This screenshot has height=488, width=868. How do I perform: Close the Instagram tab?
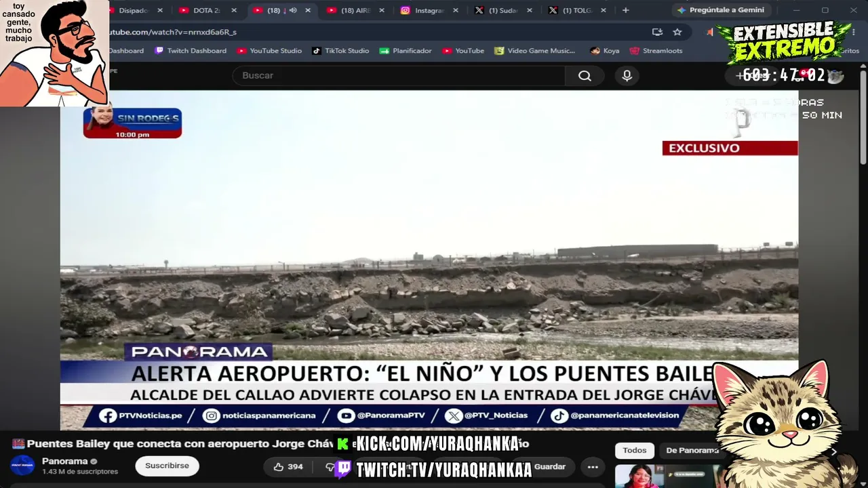coord(456,10)
